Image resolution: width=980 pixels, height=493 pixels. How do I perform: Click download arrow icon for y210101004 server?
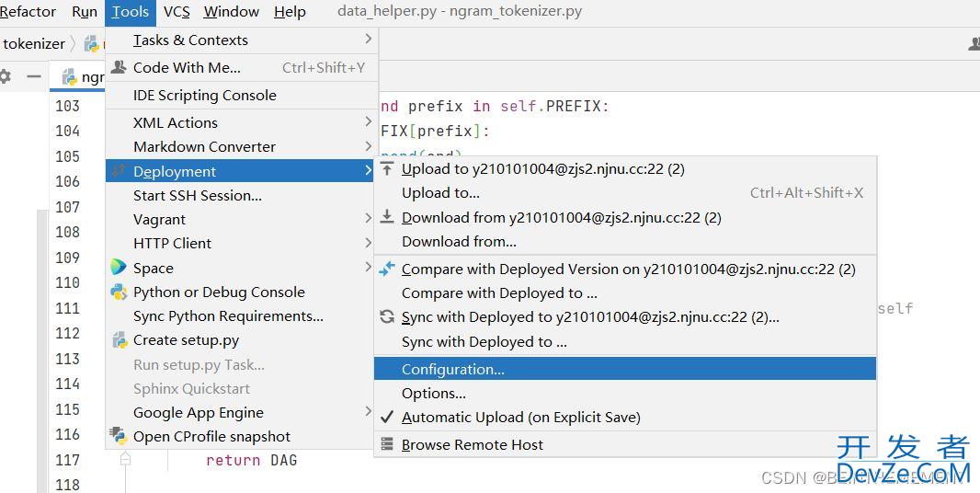tap(388, 217)
